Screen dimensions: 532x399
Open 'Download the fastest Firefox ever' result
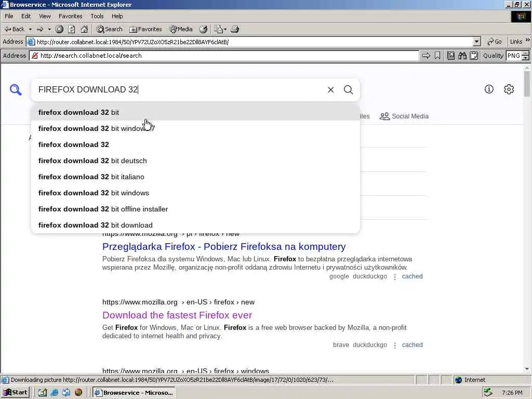(177, 315)
